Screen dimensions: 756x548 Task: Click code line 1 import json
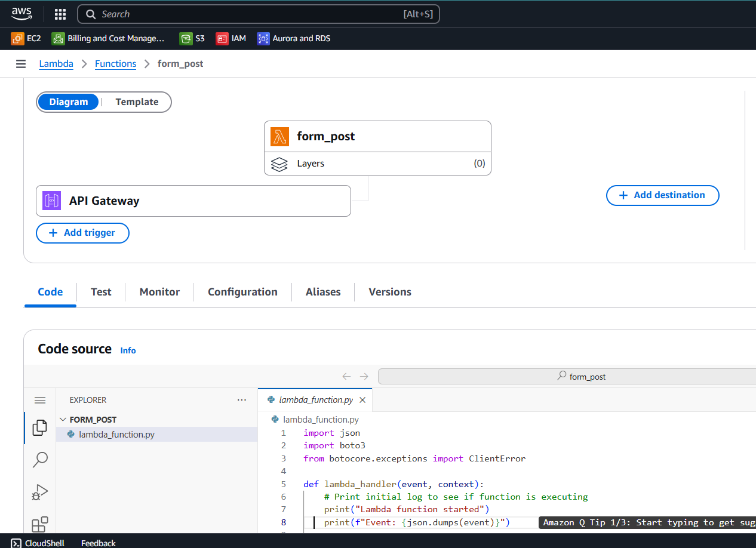tap(331, 433)
